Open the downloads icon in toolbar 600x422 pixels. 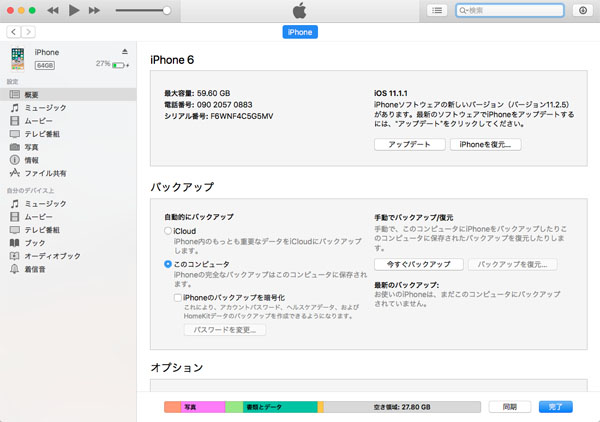582,10
